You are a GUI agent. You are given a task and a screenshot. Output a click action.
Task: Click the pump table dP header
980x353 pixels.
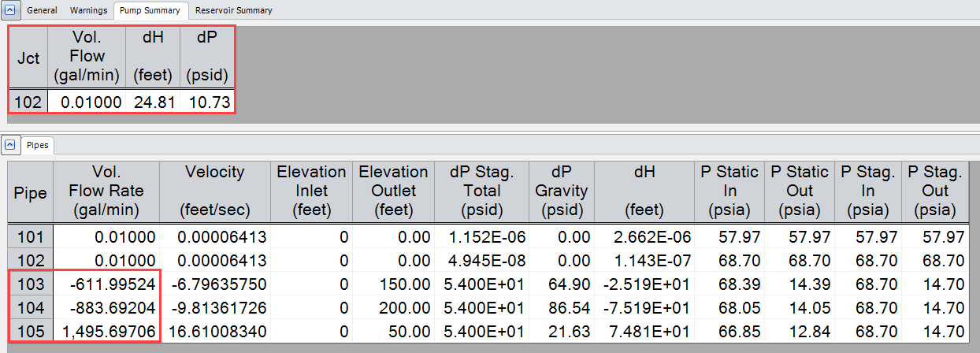206,58
